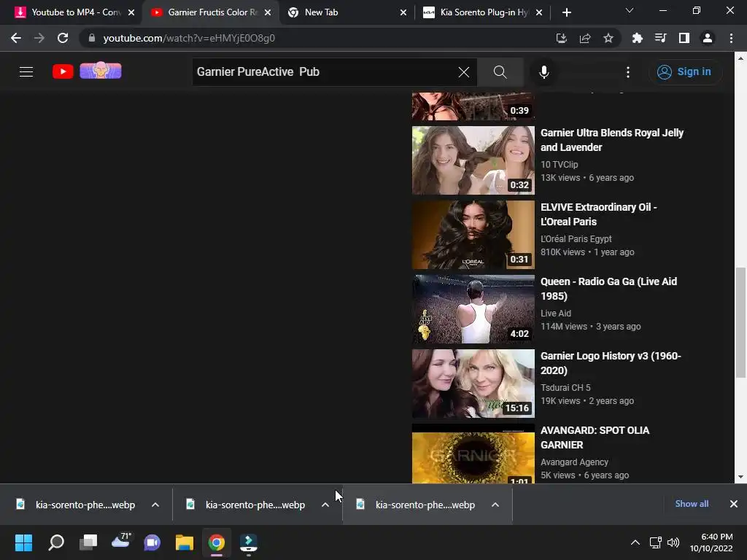Image resolution: width=747 pixels, height=560 pixels.
Task: Open Garnier Logo History video title
Action: 611,363
